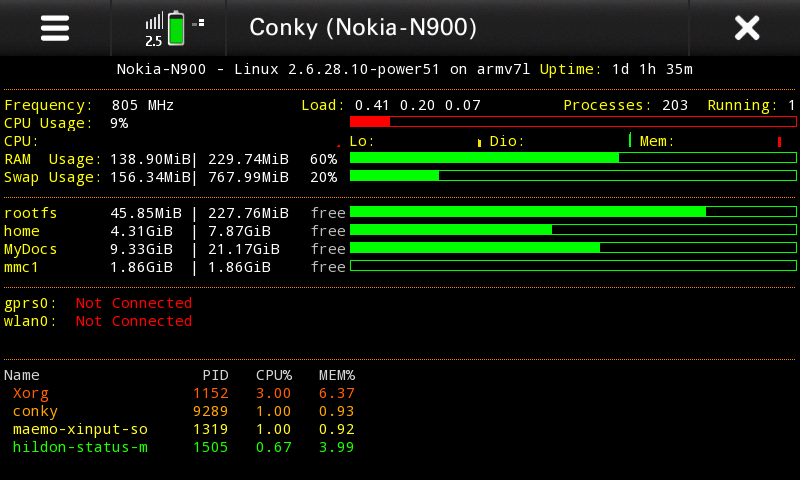The width and height of the screenshot is (800, 480).
Task: Click the MyDocs total 21.17GiB
Action: point(244,249)
